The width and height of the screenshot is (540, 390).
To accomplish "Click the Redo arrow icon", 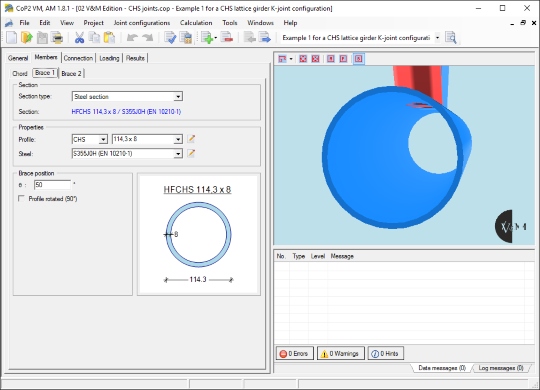I will [x=147, y=38].
